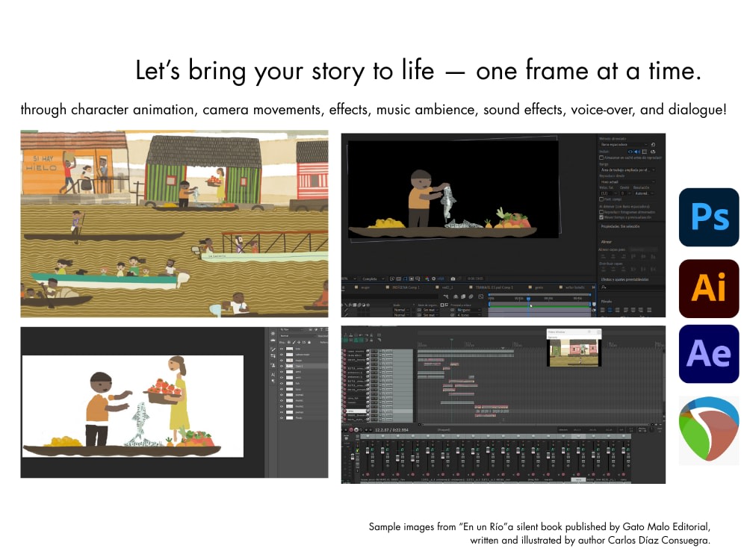Enable Pant. compl. checkbox in After Effects
Viewport: 747px width, 560px height.
601,199
